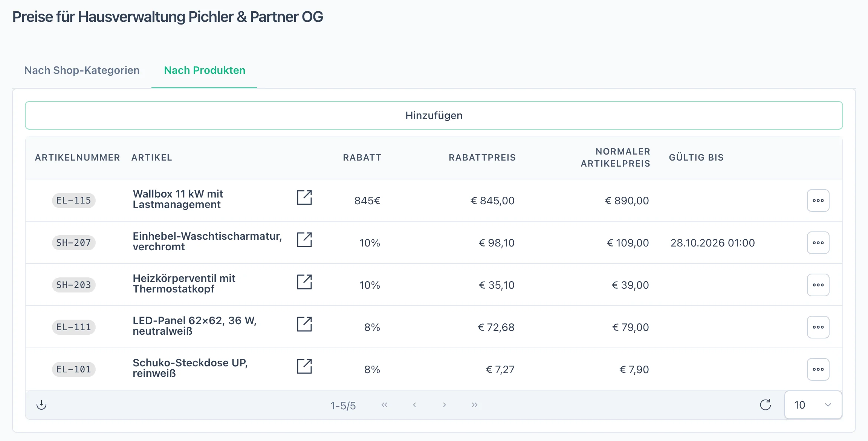This screenshot has height=441, width=868.
Task: Click article number badge SH-203
Action: point(73,285)
